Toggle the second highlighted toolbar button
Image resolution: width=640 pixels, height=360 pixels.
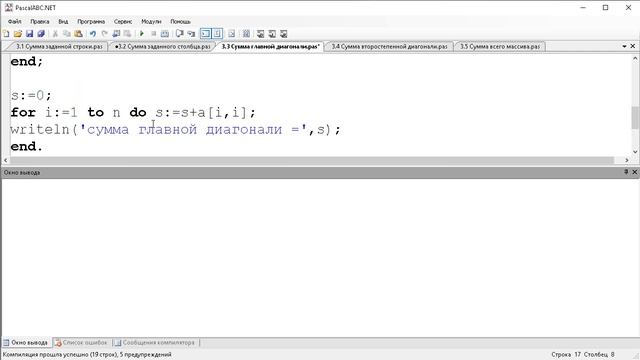coord(217,34)
